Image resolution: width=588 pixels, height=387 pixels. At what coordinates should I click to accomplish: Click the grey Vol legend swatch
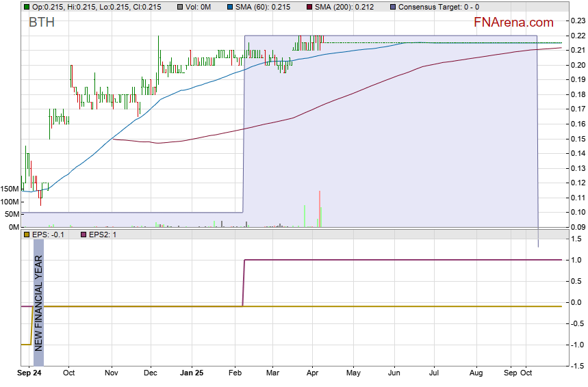[179, 7]
